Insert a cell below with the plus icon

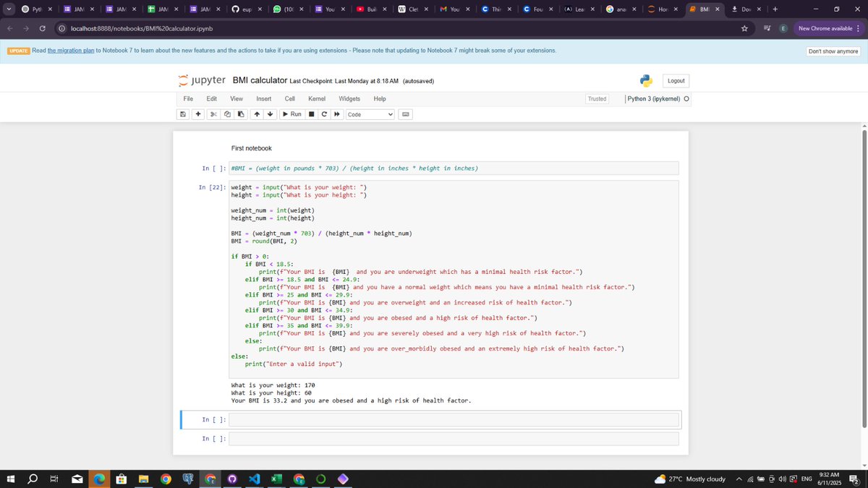pos(198,114)
